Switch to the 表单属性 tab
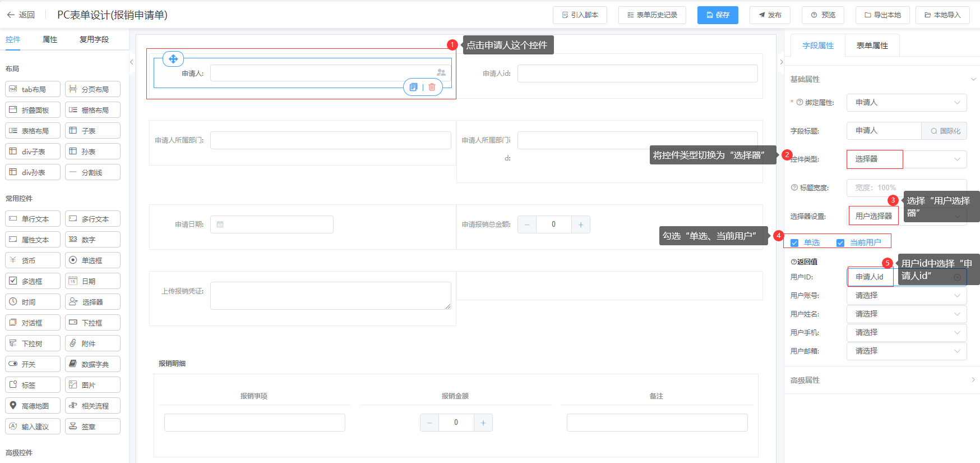 point(872,46)
